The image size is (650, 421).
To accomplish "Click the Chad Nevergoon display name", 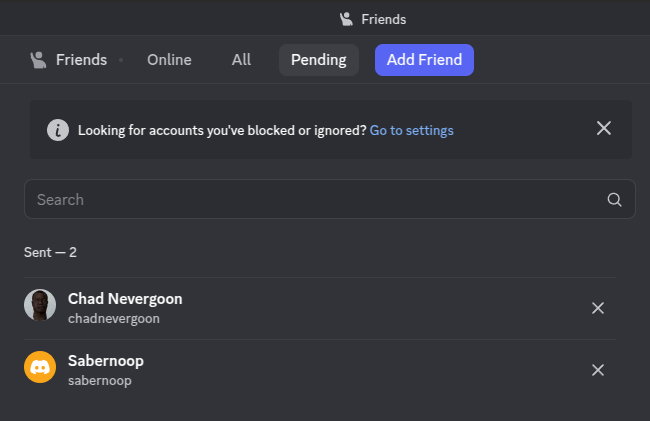I will coord(125,299).
